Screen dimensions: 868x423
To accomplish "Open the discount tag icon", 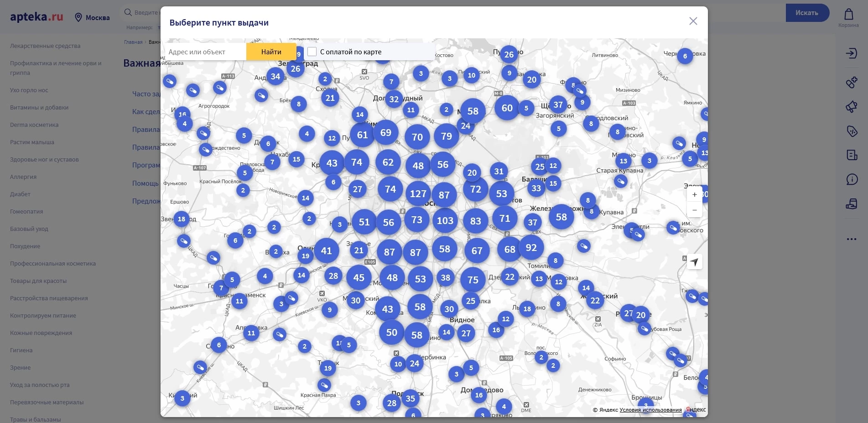I will (x=851, y=131).
